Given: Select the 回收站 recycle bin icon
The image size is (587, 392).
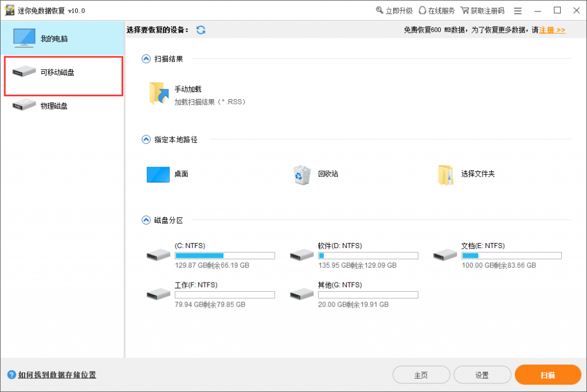Looking at the screenshot, I should point(302,175).
